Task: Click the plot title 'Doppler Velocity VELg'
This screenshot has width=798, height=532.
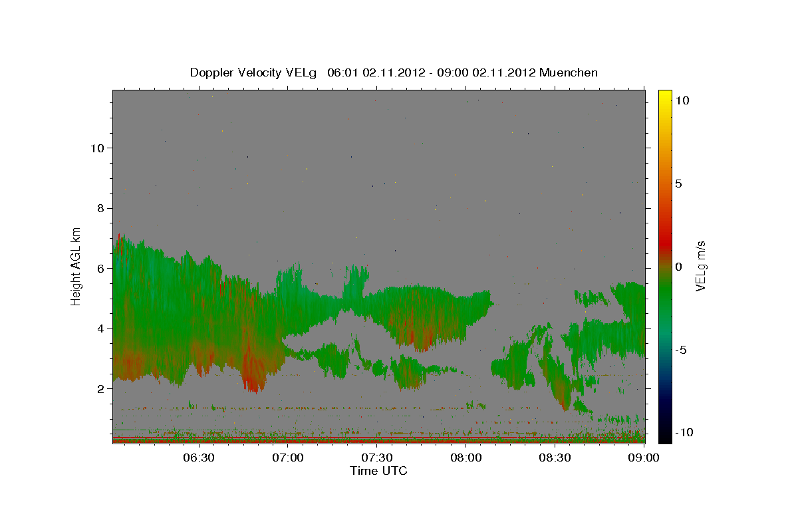Action: coord(254,72)
